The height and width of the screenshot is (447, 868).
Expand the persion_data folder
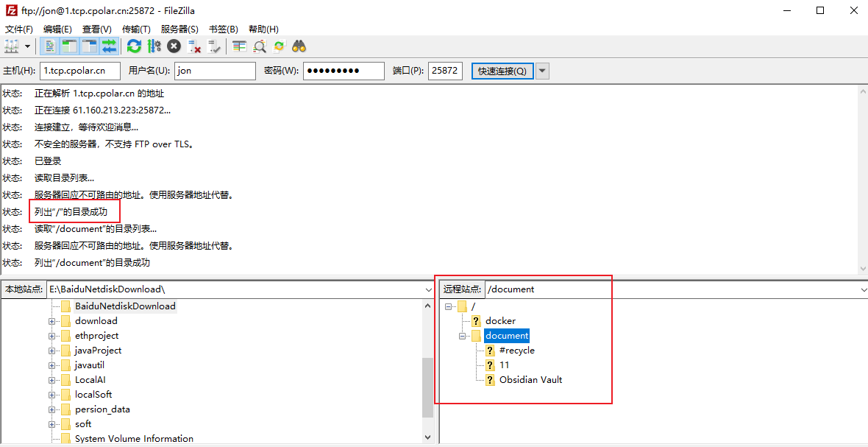click(x=52, y=409)
